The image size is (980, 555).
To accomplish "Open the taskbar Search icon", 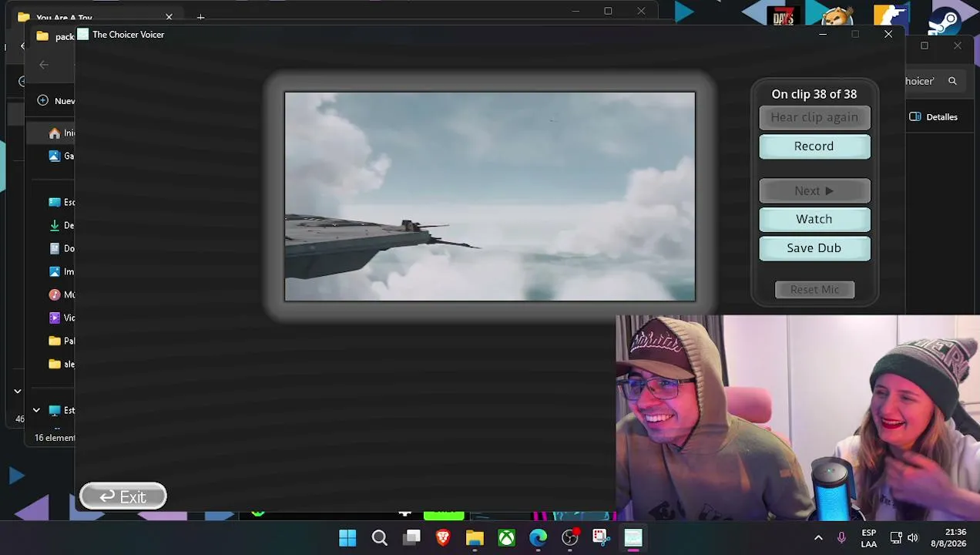I will pyautogui.click(x=380, y=538).
